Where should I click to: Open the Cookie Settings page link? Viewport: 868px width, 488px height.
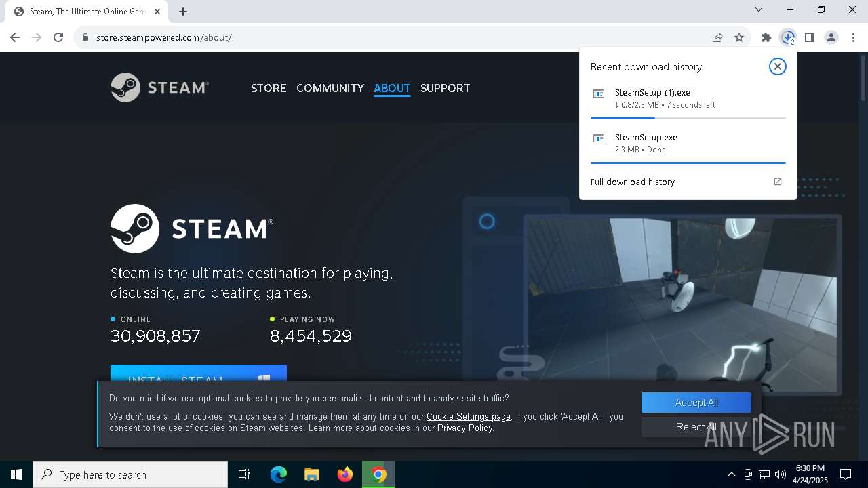click(x=469, y=417)
